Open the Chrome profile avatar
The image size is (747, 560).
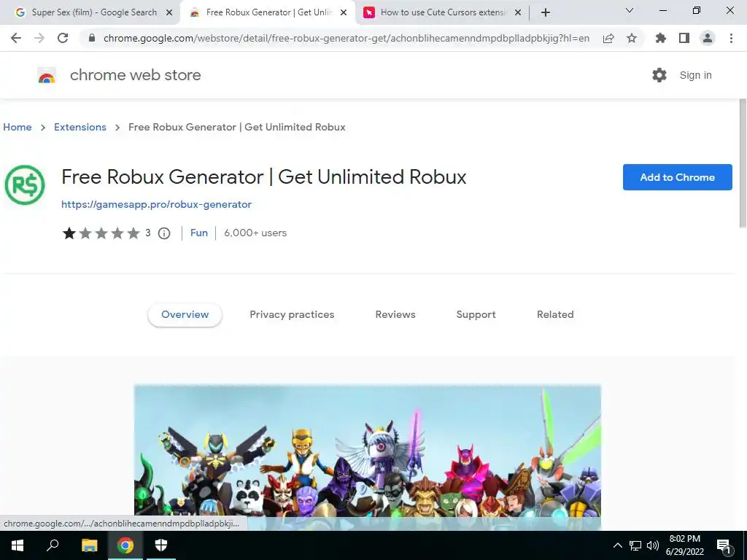[x=708, y=38]
